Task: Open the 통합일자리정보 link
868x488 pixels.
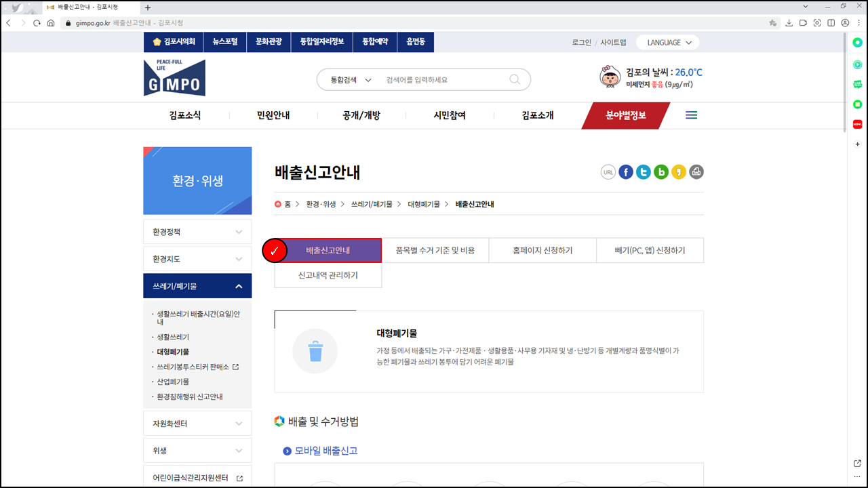Action: [322, 42]
